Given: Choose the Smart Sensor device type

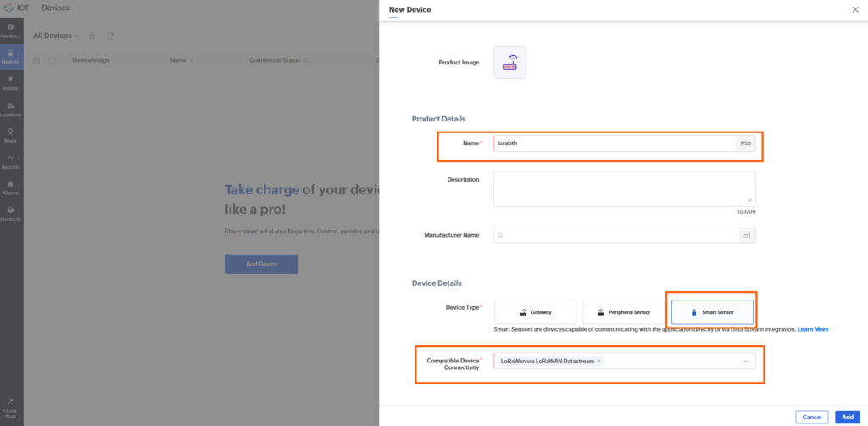Looking at the screenshot, I should point(712,312).
